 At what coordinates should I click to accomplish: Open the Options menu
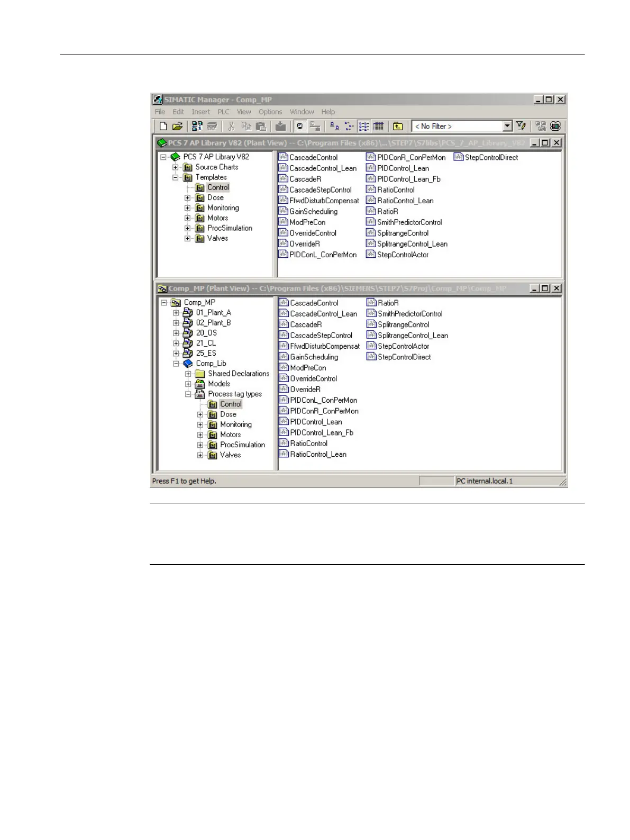click(270, 112)
